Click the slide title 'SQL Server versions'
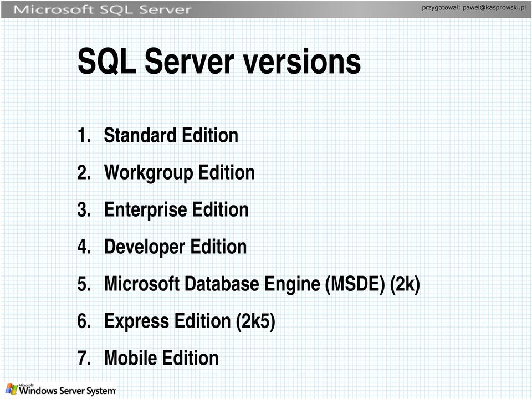 219,62
